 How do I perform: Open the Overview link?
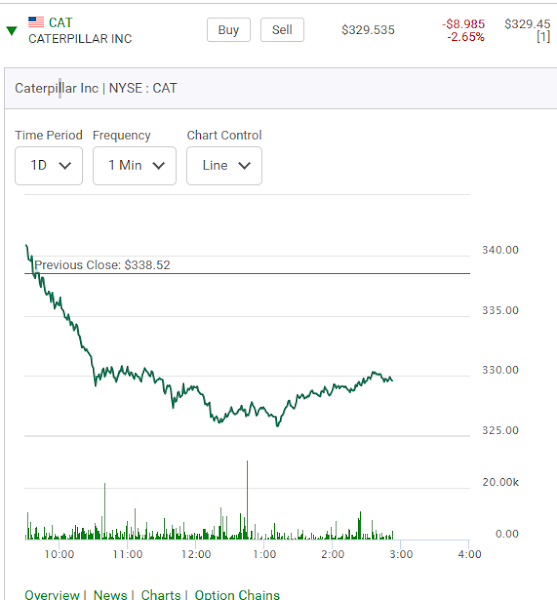52,594
